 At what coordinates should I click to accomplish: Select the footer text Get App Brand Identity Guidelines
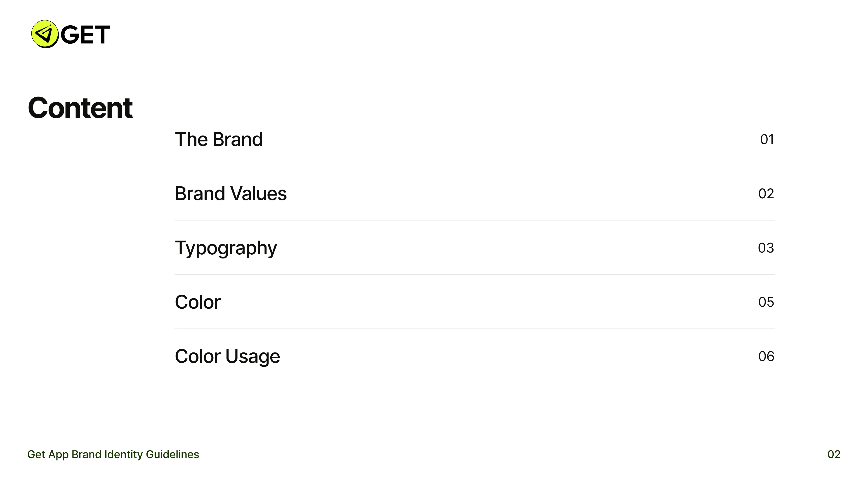(113, 454)
